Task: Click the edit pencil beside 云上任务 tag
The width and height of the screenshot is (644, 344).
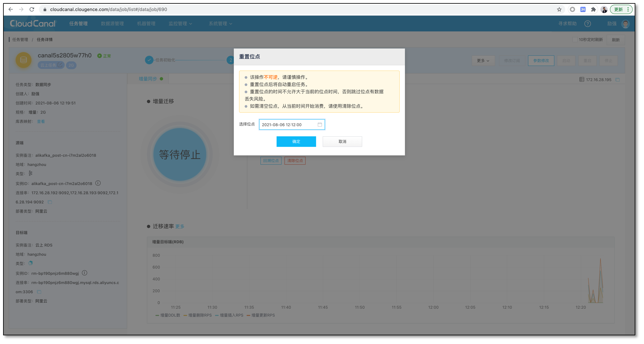Action: [x=60, y=65]
